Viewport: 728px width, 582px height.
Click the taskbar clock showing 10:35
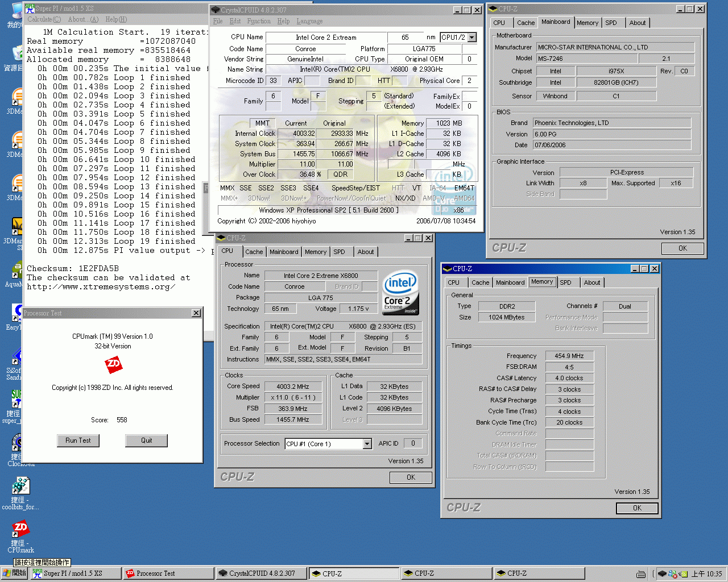pos(706,574)
